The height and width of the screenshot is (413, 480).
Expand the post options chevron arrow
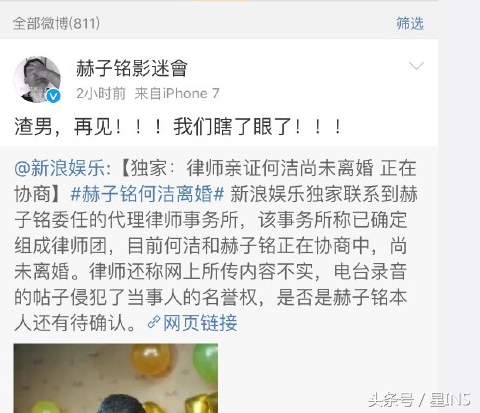pyautogui.click(x=416, y=66)
